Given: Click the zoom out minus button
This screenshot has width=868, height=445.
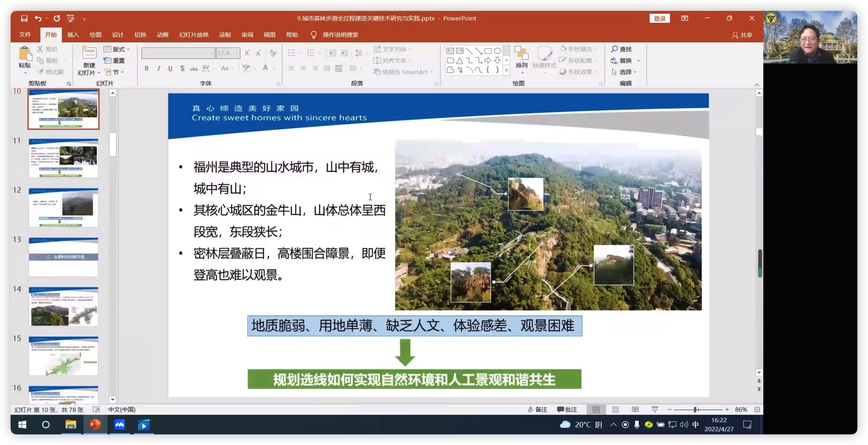Looking at the screenshot, I should tap(669, 409).
